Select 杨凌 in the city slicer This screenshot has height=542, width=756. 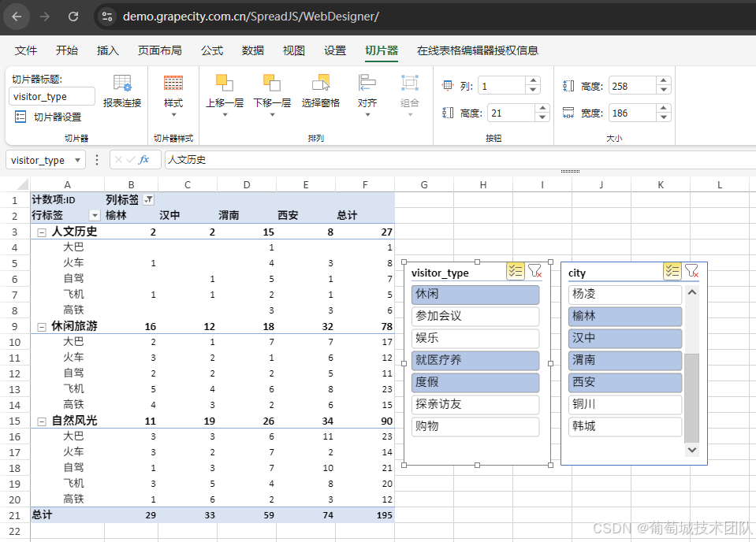point(625,295)
